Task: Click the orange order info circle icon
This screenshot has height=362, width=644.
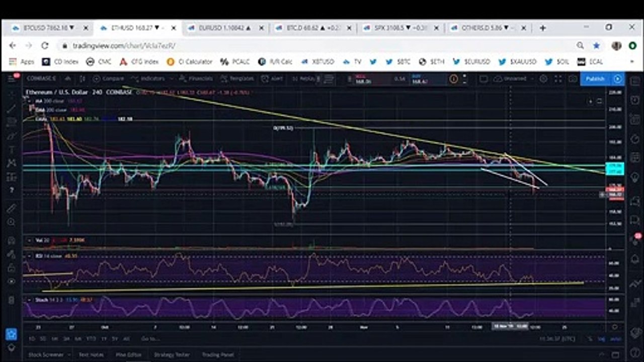Action: [454, 79]
